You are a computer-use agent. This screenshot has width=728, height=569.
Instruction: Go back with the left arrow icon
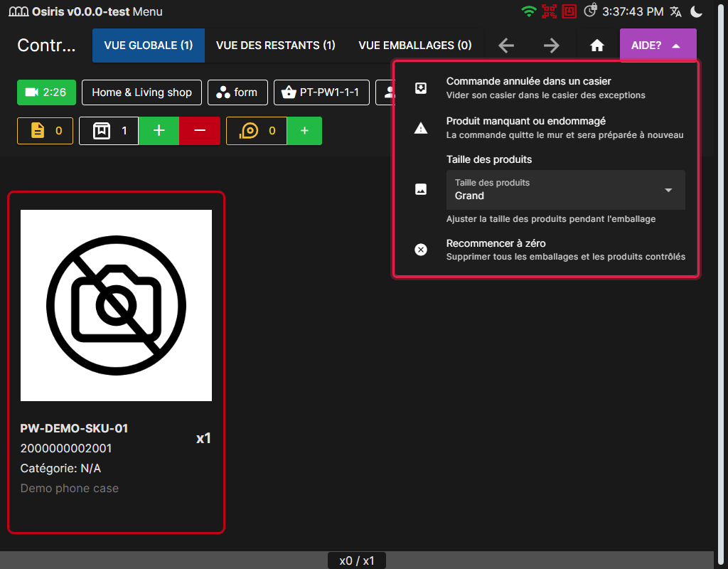(506, 46)
